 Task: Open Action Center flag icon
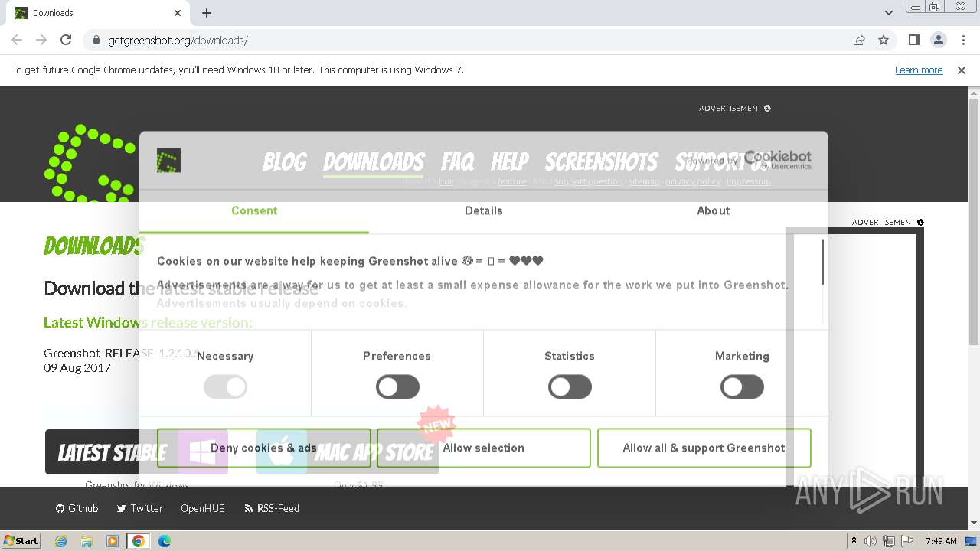(907, 541)
